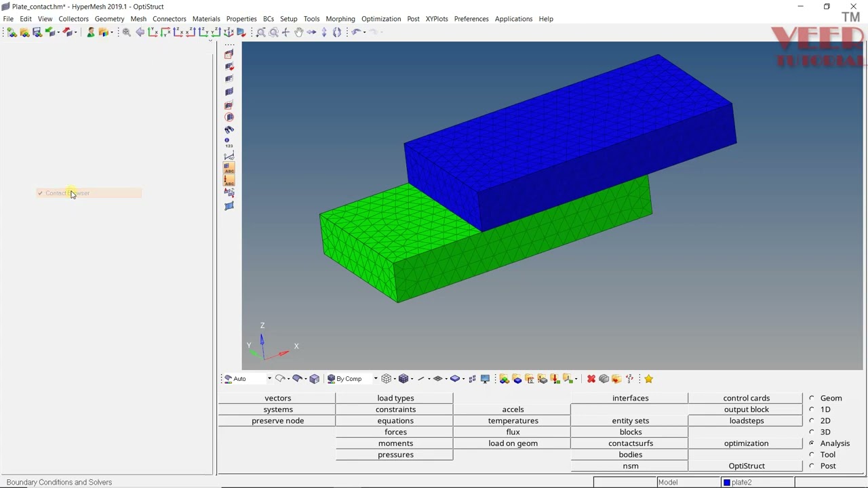
Task: Expand the Export Solver Deck dropdown arrow
Action: [75, 32]
